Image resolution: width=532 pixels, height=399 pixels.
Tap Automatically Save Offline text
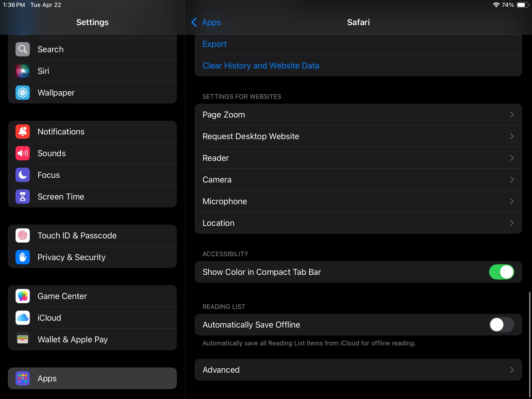click(251, 325)
